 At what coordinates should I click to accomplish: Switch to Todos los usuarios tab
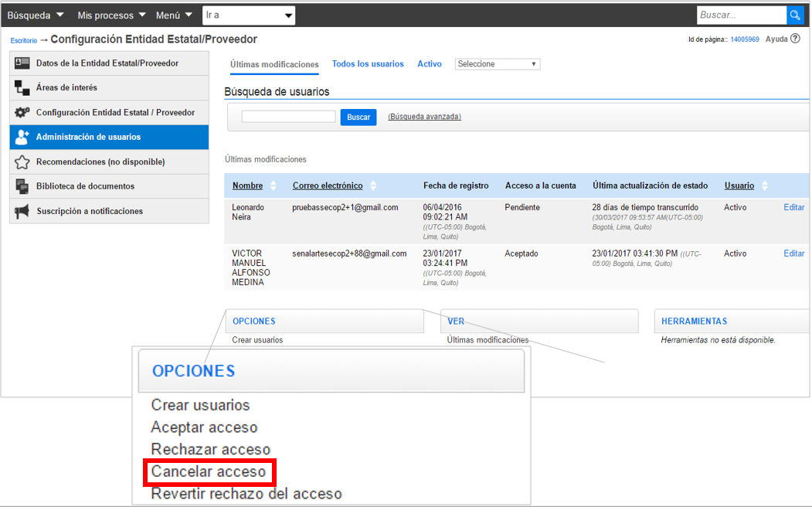tap(368, 64)
